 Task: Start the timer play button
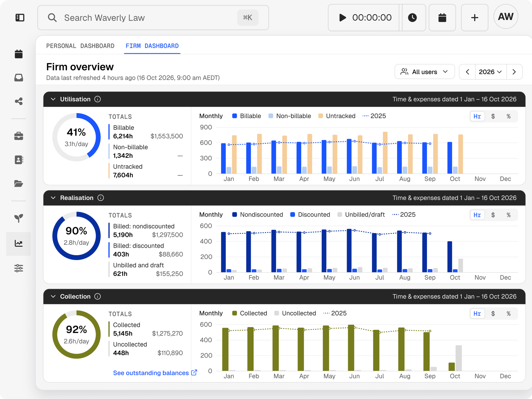(342, 18)
